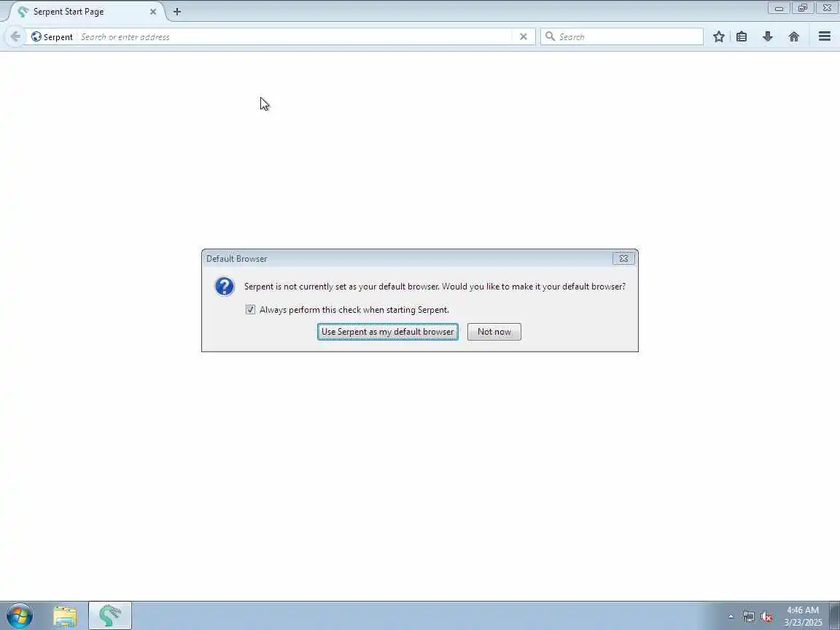The height and width of the screenshot is (630, 840).
Task: Click the Serpent identity globe icon
Action: tap(36, 37)
